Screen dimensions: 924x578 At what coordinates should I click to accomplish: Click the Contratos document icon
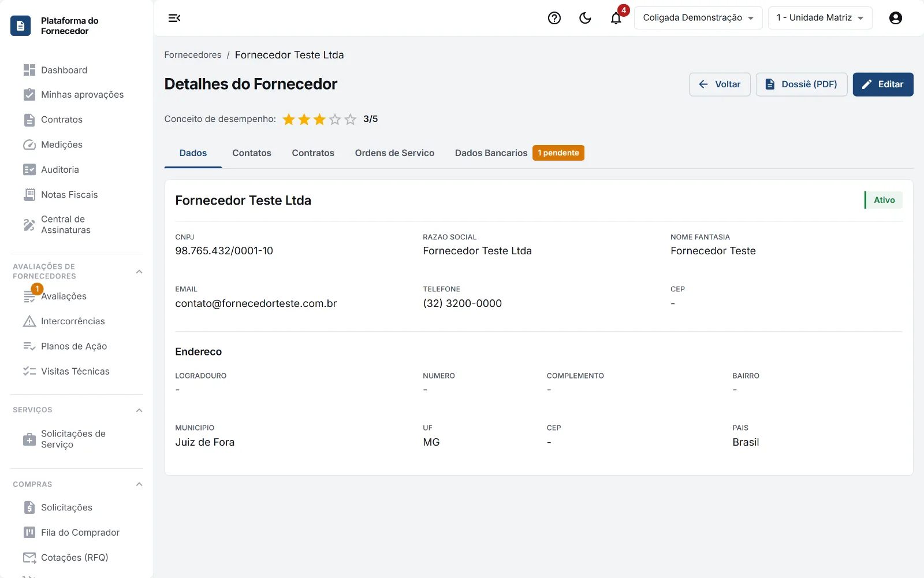[x=29, y=120]
